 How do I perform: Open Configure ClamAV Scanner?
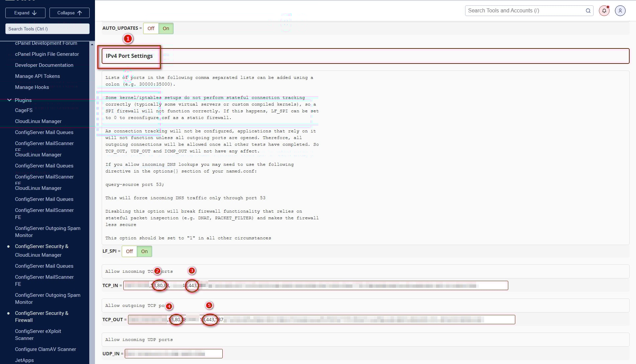click(45, 349)
